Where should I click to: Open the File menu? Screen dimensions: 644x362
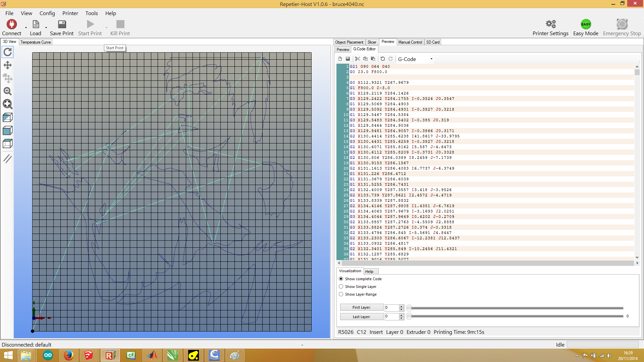9,13
